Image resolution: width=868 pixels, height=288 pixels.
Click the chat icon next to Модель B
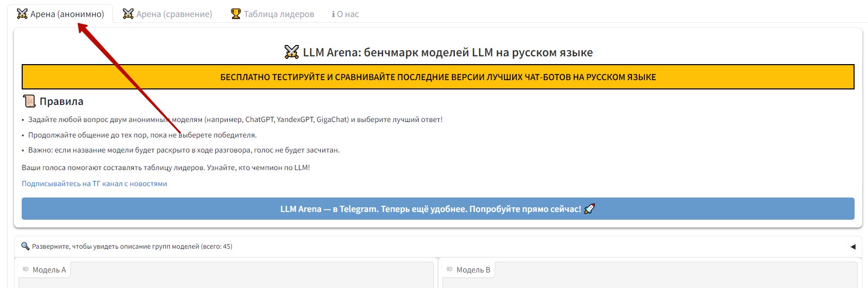[450, 269]
